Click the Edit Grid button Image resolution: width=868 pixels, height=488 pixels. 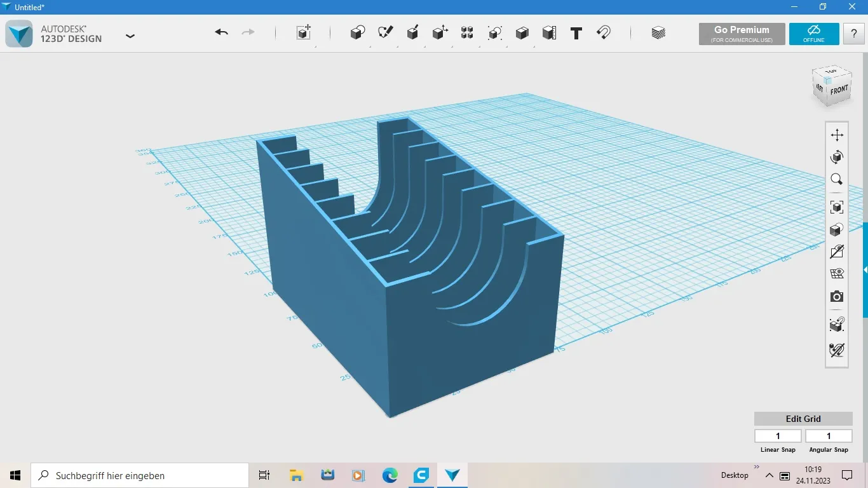[803, 419]
